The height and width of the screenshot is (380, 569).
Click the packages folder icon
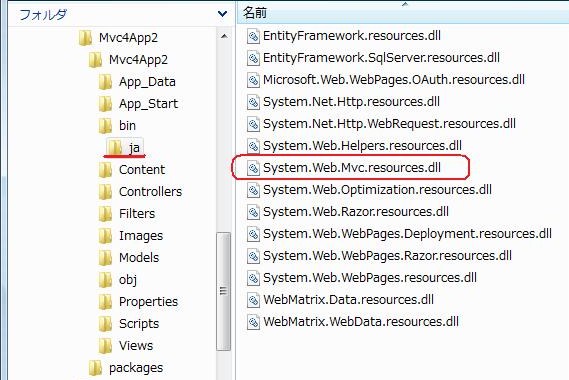point(95,368)
